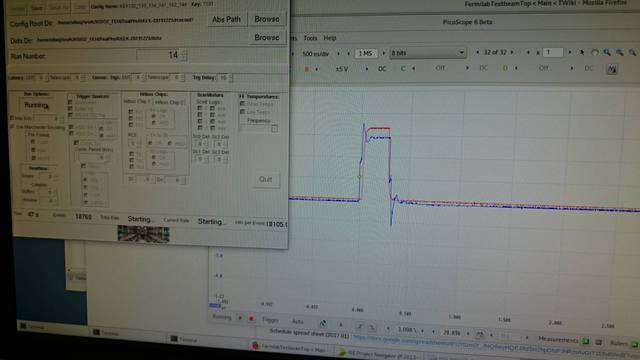Toggle the Use Manchester Encoding checkbox
Screen dimensions: 640x360
pyautogui.click(x=12, y=127)
